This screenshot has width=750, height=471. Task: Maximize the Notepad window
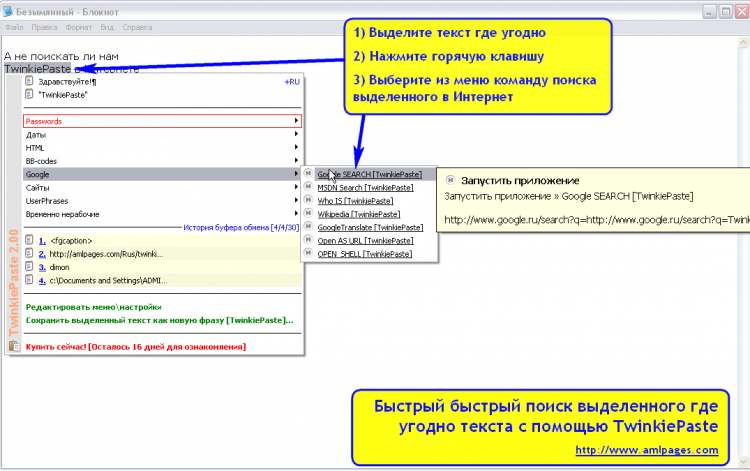[x=726, y=11]
